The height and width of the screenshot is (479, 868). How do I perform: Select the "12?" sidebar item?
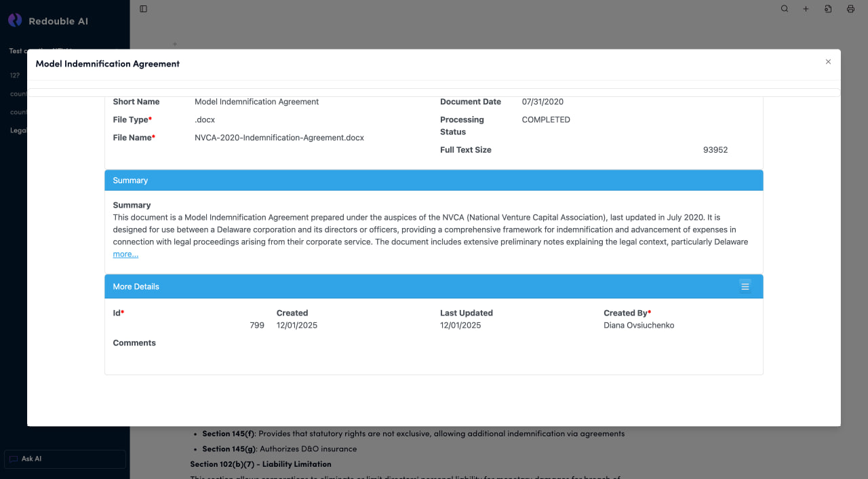tap(15, 75)
